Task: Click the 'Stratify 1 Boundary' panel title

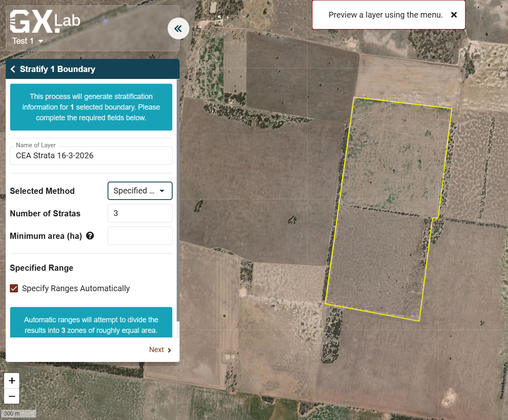Action: click(58, 69)
